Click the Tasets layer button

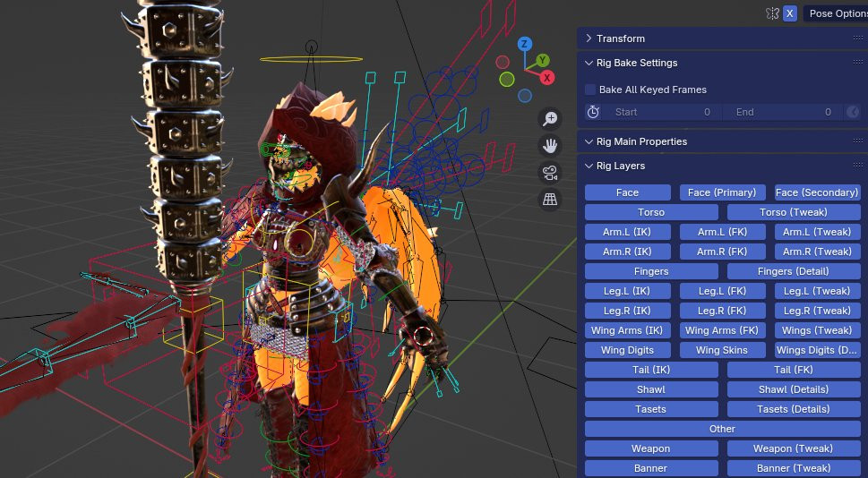(x=651, y=409)
